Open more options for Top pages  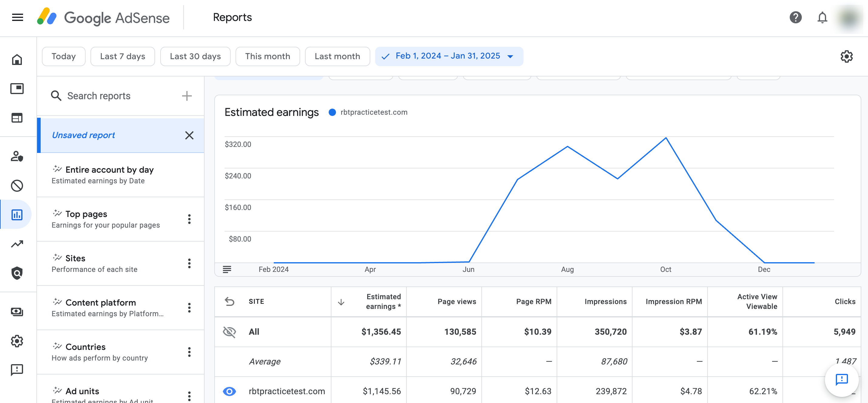point(189,219)
